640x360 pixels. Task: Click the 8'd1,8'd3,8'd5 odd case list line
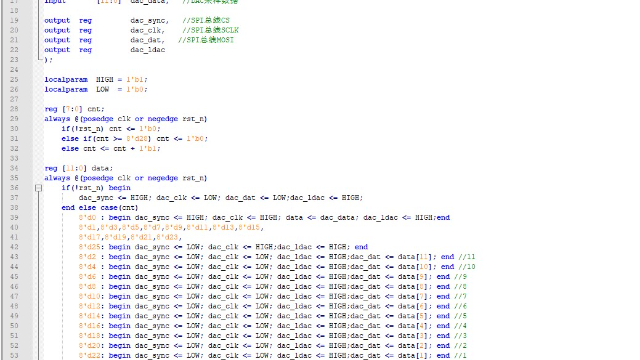[x=171, y=227]
